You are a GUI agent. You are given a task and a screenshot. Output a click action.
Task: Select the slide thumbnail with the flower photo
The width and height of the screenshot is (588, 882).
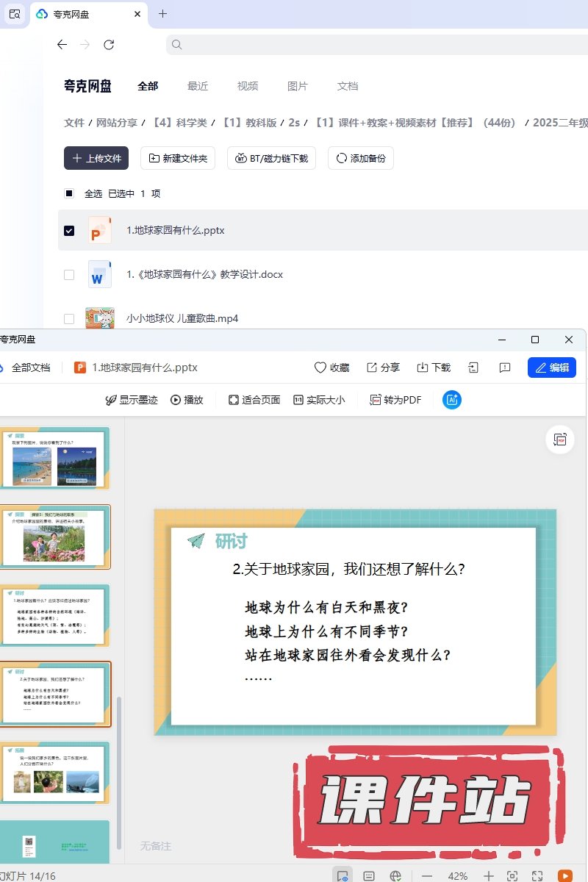click(55, 537)
